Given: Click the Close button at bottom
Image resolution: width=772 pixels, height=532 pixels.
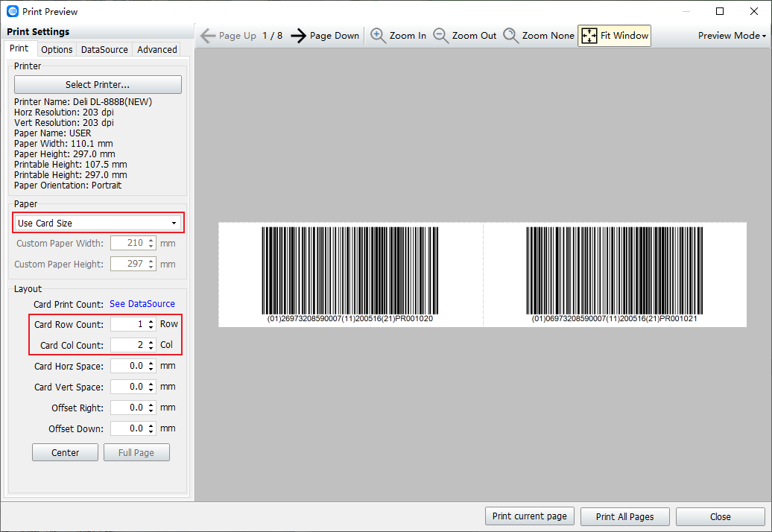Looking at the screenshot, I should (x=721, y=517).
